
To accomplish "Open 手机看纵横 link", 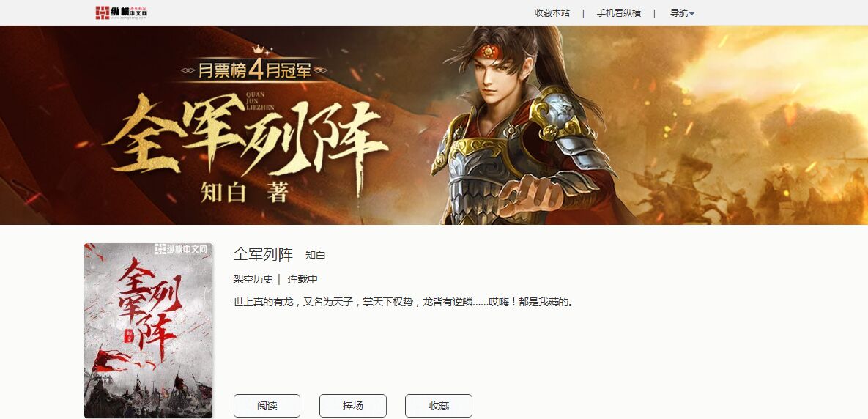I will 619,12.
